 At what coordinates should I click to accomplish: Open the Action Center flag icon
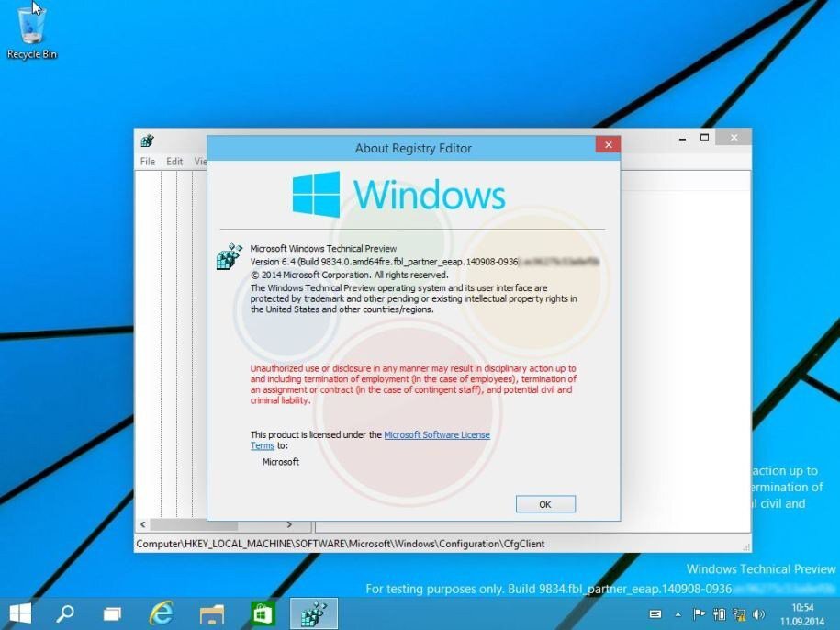[x=700, y=613]
